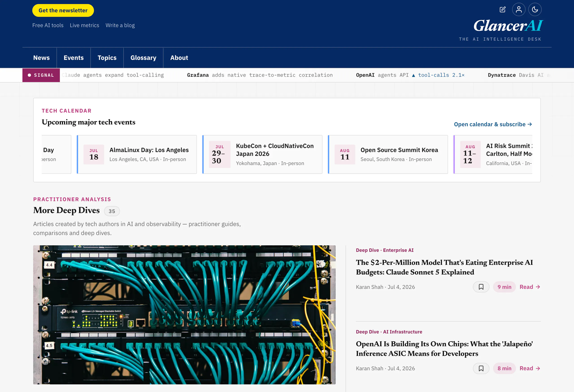The height and width of the screenshot is (392, 574).
Task: Go to the Topics menu item
Action: 107,58
